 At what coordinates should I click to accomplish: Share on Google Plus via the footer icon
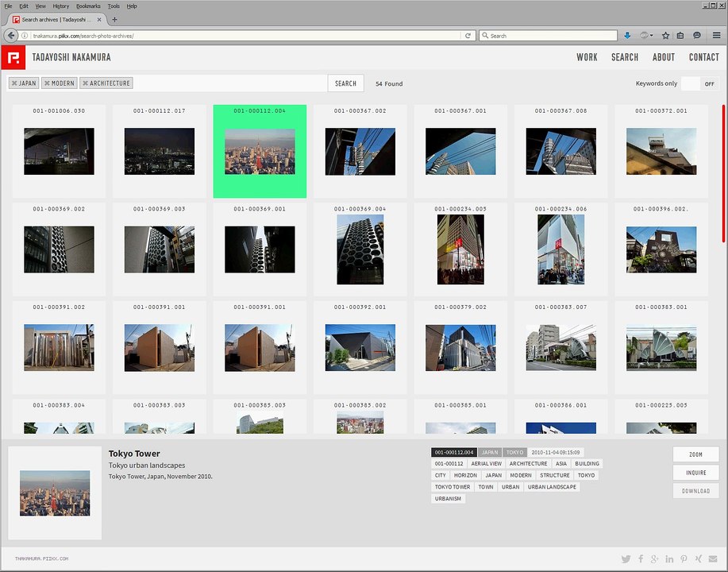[x=655, y=559]
